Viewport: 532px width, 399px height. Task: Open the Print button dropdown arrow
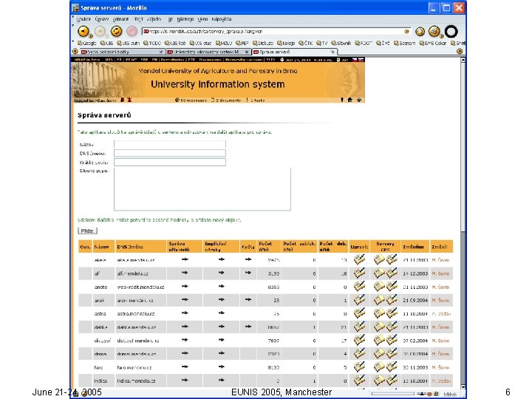(x=441, y=35)
